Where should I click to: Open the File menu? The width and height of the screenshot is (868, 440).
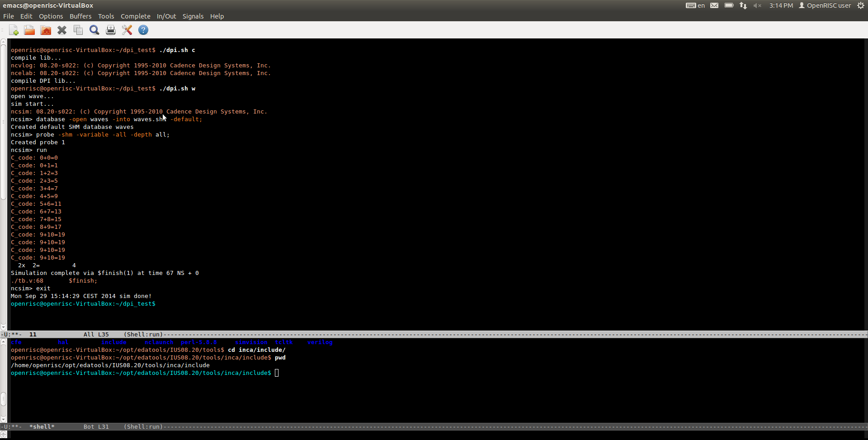click(9, 16)
